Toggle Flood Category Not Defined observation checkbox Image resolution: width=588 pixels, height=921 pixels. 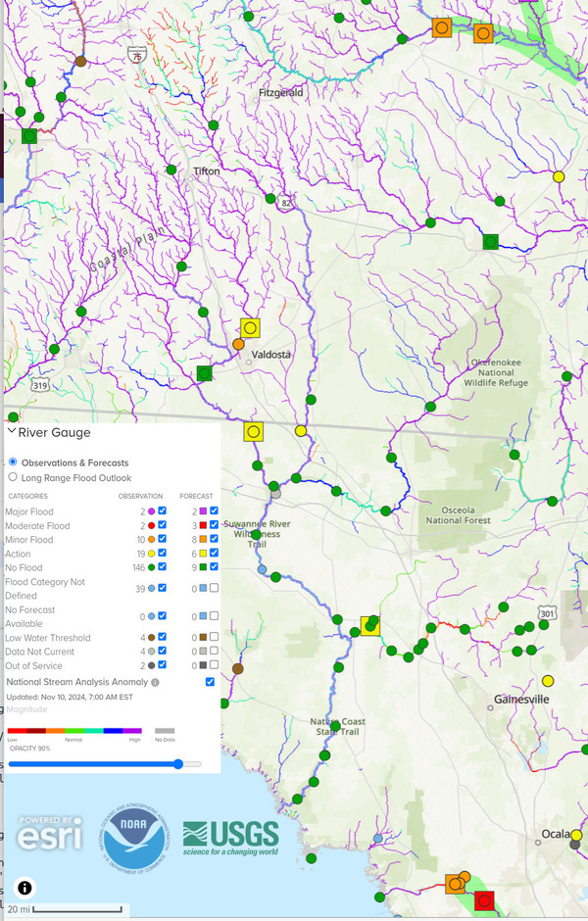pos(162,587)
